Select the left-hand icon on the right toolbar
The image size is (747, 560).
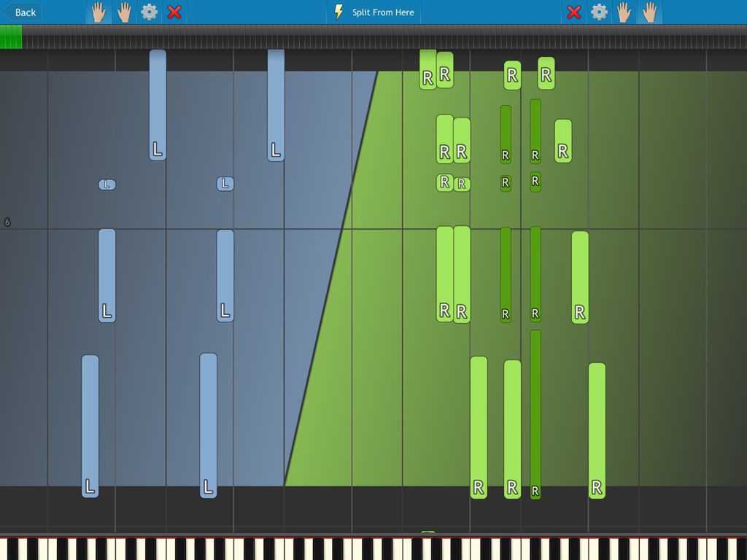tap(622, 12)
